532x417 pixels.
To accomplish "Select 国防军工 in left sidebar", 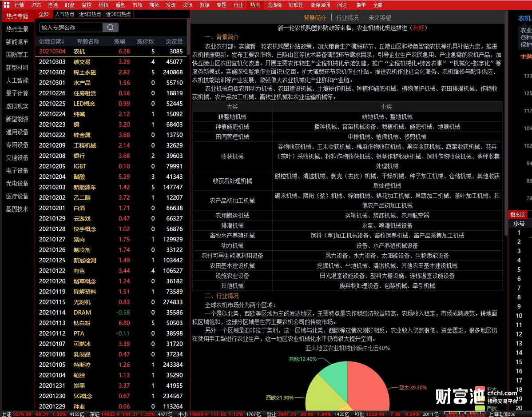I will pos(17,55).
